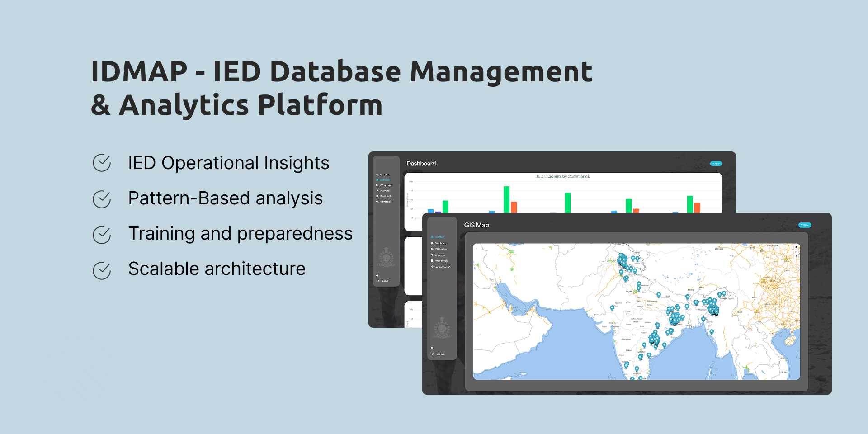
Task: Click the logout arrow icon in the Dashboard window sidebar
Action: tap(378, 281)
